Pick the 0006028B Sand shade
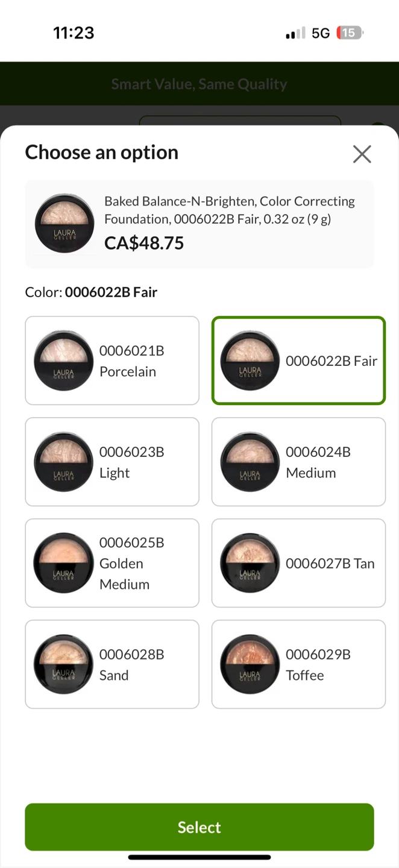The height and width of the screenshot is (868, 399). tap(112, 664)
